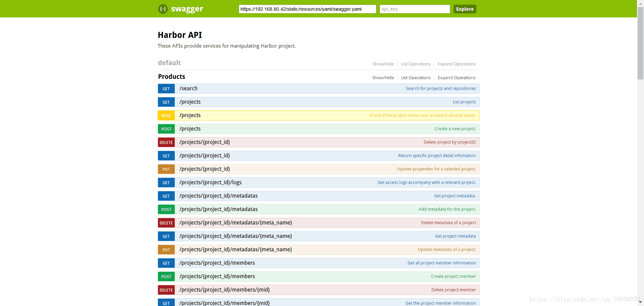
Task: Click the swagger logo icon
Action: point(163,9)
